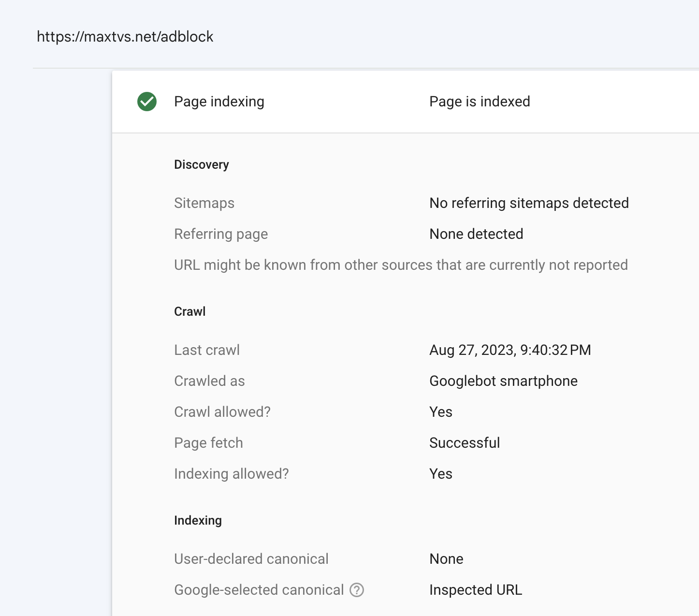Click the URL might be known note
The width and height of the screenshot is (699, 616).
tap(401, 265)
